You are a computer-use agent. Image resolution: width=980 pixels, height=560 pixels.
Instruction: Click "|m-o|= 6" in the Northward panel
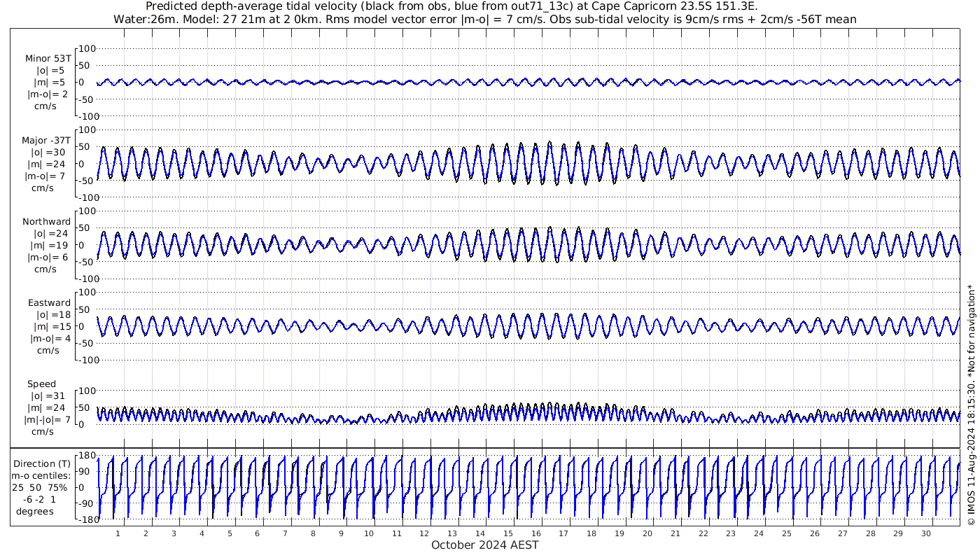tap(48, 258)
